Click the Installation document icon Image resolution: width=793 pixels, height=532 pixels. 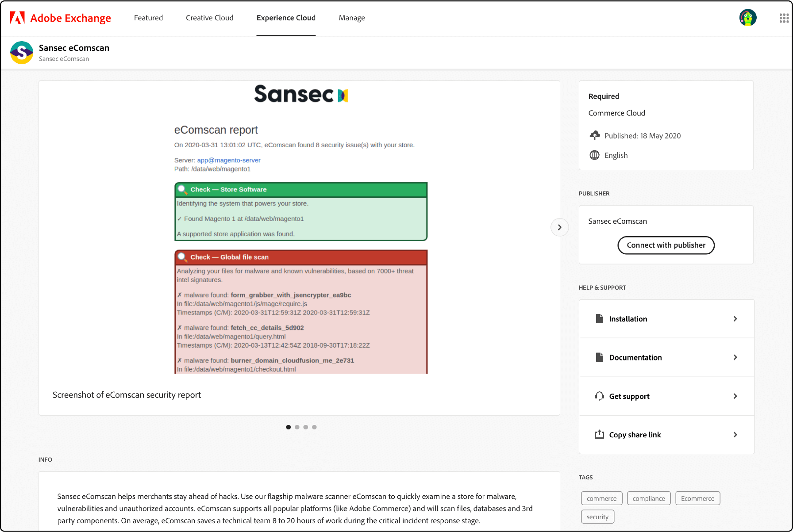tap(599, 319)
